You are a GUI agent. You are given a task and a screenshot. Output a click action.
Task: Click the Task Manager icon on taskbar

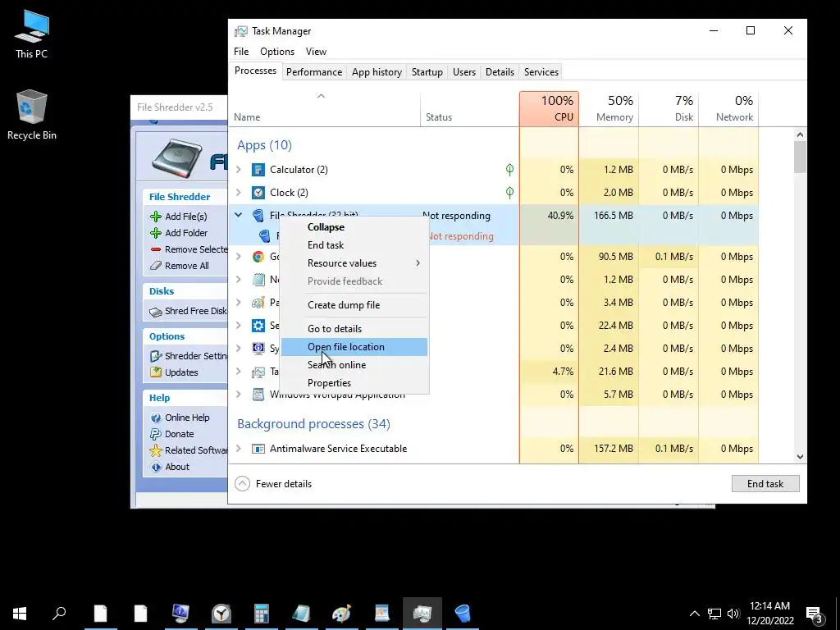pos(422,614)
